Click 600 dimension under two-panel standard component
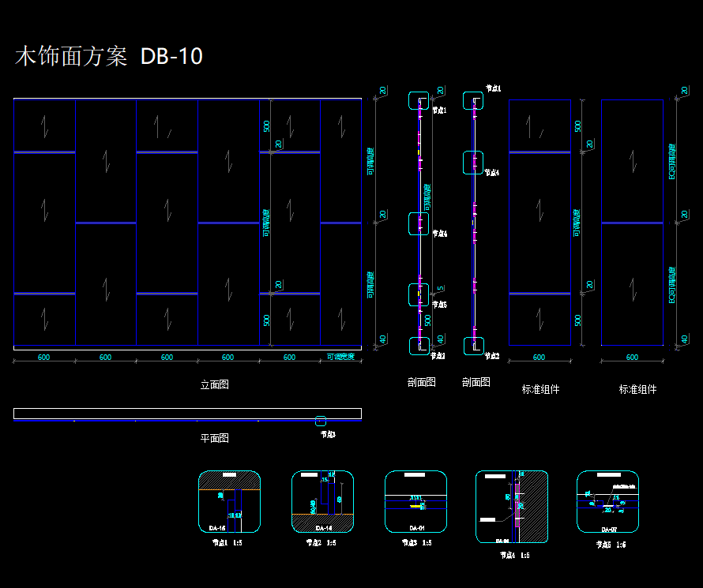 [x=632, y=358]
